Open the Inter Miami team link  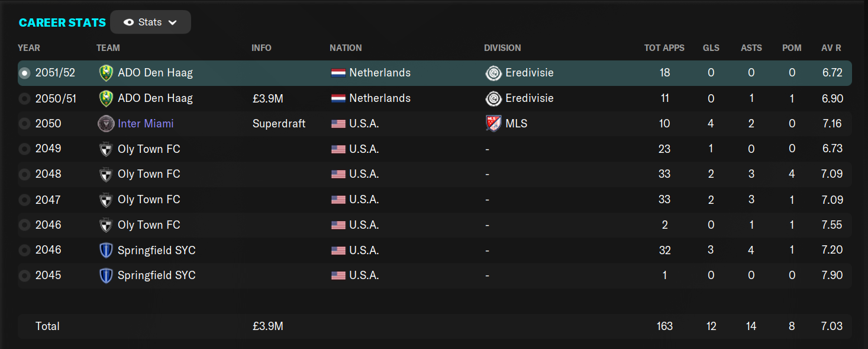pyautogui.click(x=146, y=124)
